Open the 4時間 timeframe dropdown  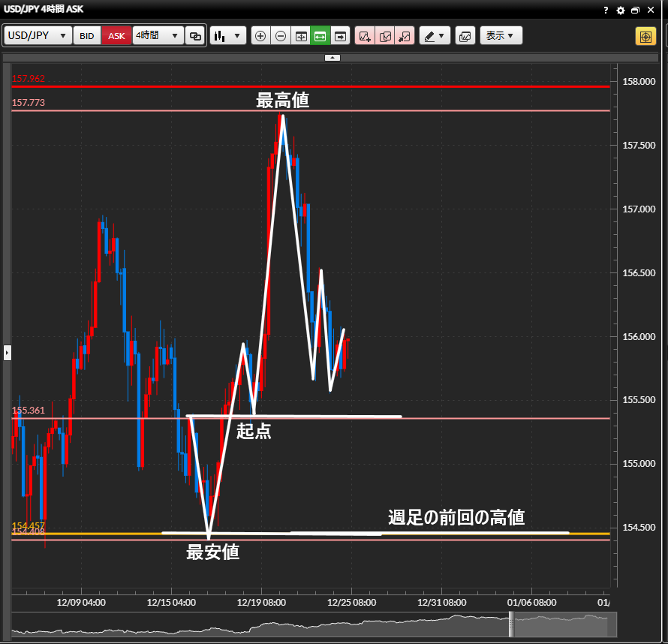coord(158,36)
